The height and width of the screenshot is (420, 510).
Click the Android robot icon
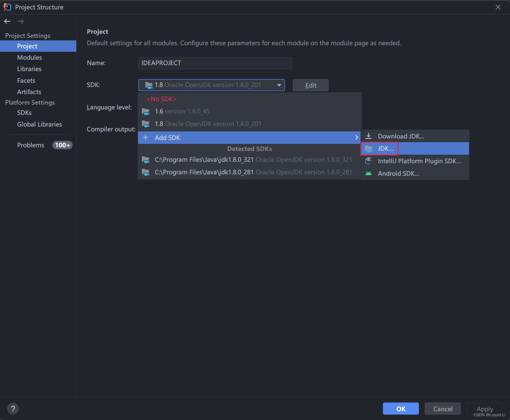point(369,173)
